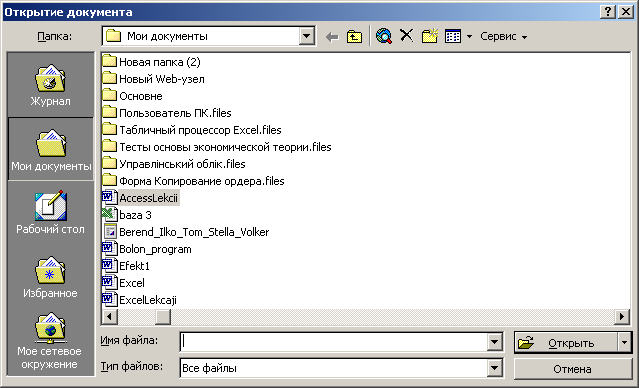Click the Views toolbar icon
This screenshot has height=388, width=639.
tap(453, 36)
